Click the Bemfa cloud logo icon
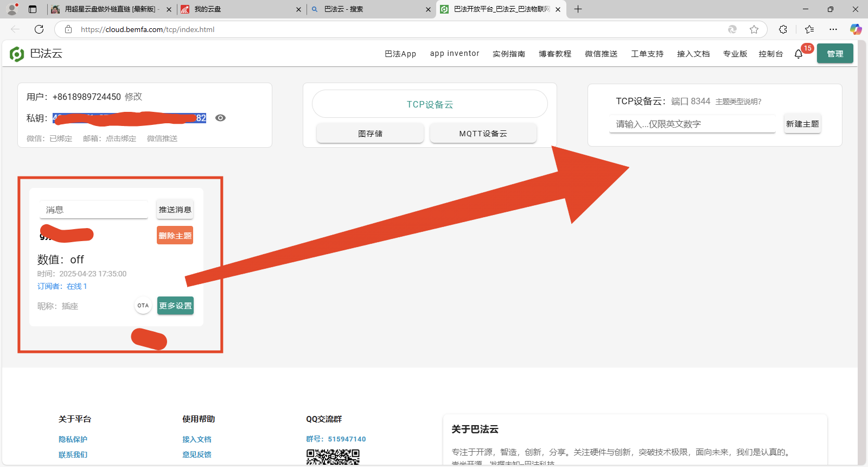868x467 pixels. pos(17,54)
